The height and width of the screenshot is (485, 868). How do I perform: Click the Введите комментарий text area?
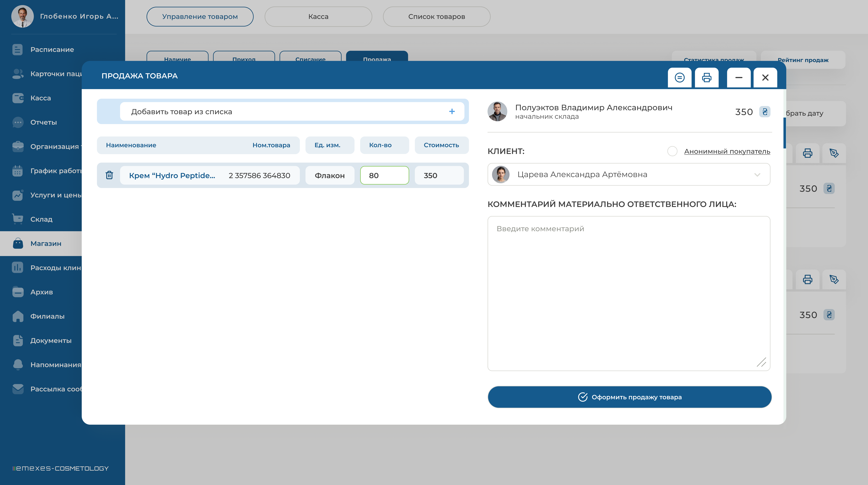point(628,293)
